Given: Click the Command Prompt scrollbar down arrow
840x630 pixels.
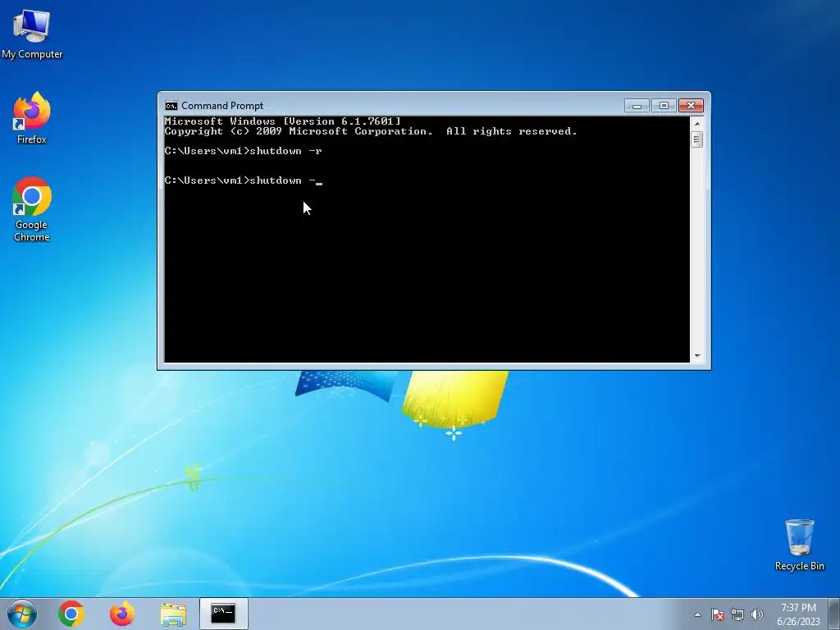Looking at the screenshot, I should click(697, 356).
